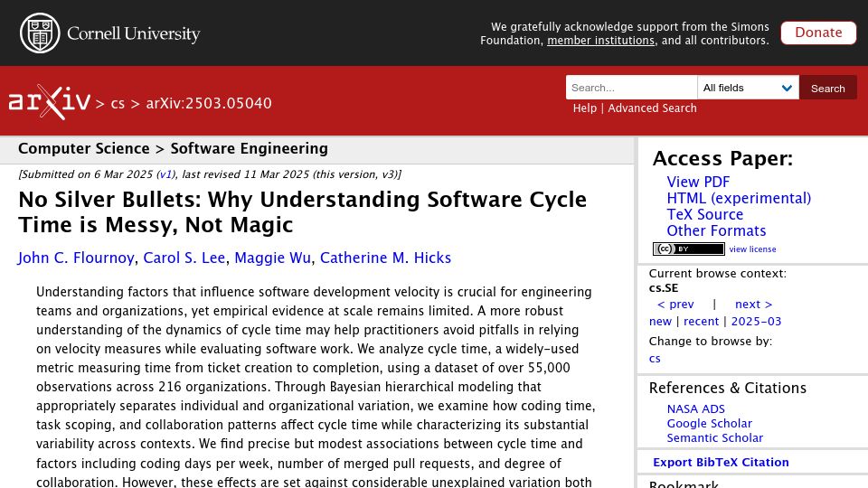Click the Computer Science > Software Engineering heading
Screen dimensions: 868x488
[x=173, y=148]
